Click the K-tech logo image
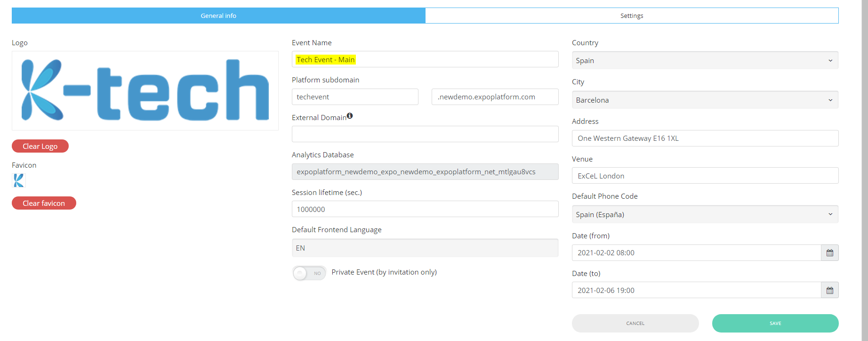This screenshot has height=341, width=868. [145, 90]
